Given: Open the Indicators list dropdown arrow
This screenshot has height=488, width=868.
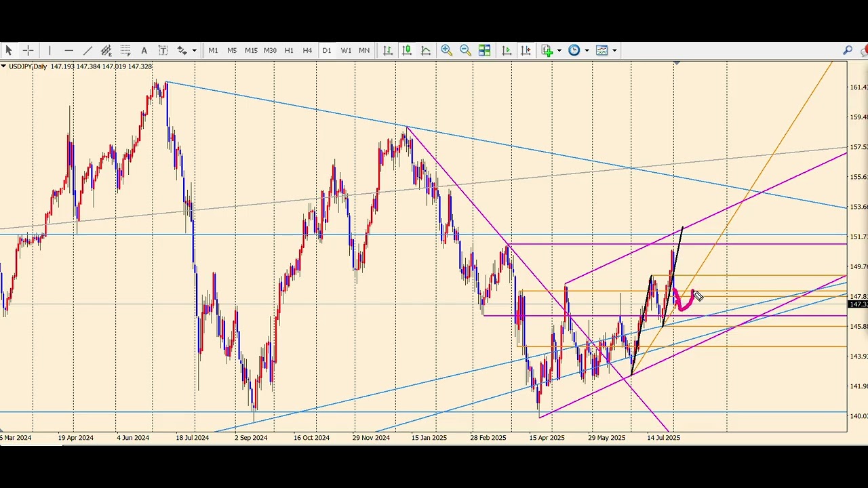Looking at the screenshot, I should pyautogui.click(x=558, y=50).
